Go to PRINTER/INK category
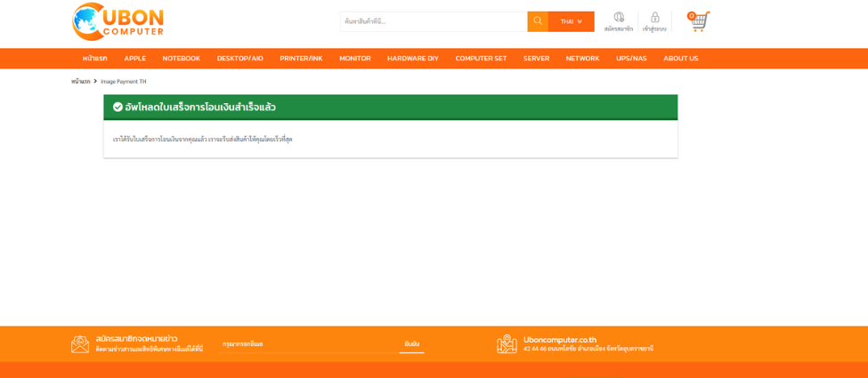868x378 pixels. coord(301,59)
